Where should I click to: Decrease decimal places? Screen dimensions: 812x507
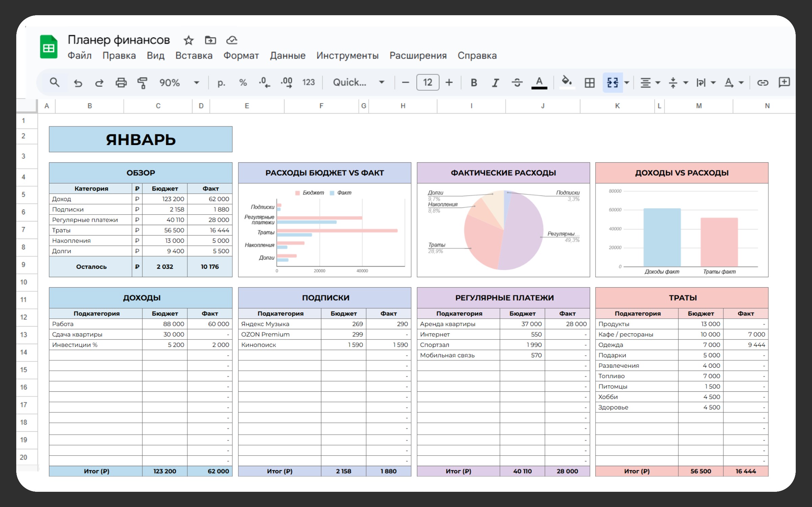264,82
